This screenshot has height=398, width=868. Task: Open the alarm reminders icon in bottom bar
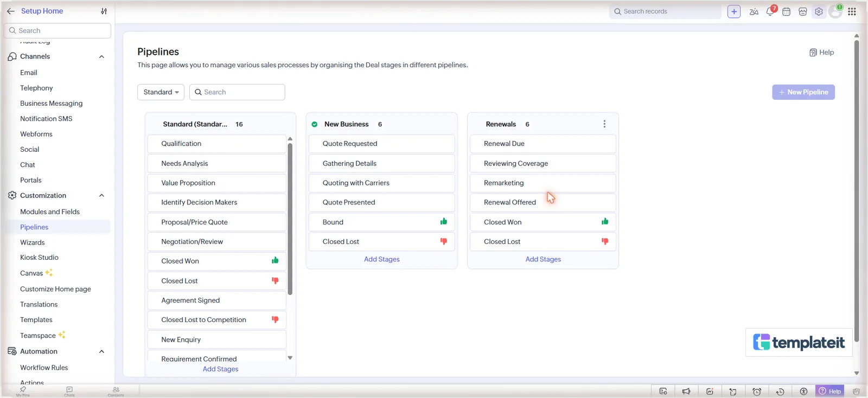[757, 391]
